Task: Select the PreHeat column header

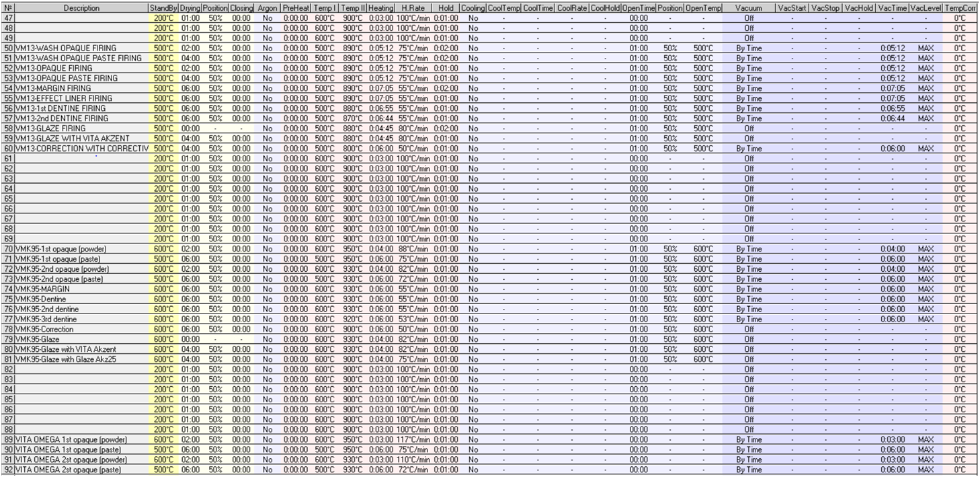Action: (296, 8)
